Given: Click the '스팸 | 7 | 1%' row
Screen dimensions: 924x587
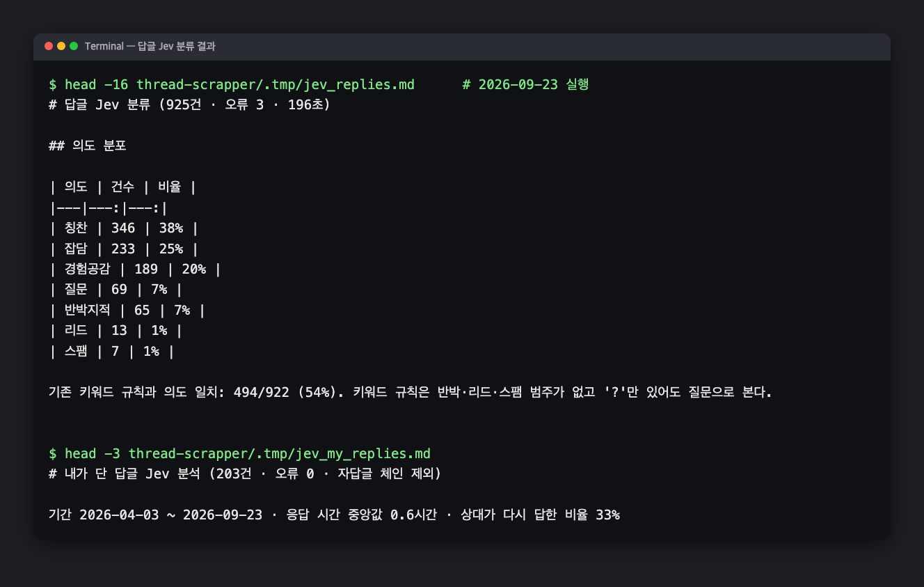Looking at the screenshot, I should (111, 352).
